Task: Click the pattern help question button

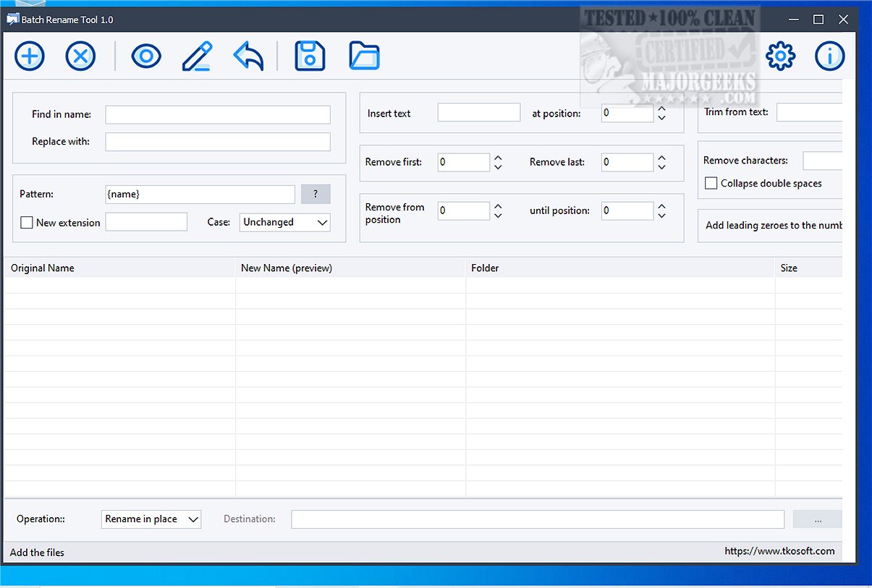Action: coord(316,194)
